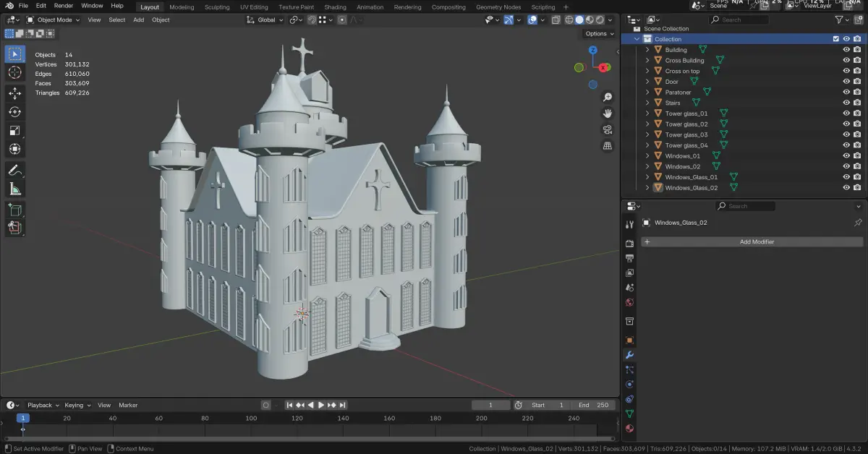
Task: Open the Modifiers wrench properties tab
Action: point(629,355)
